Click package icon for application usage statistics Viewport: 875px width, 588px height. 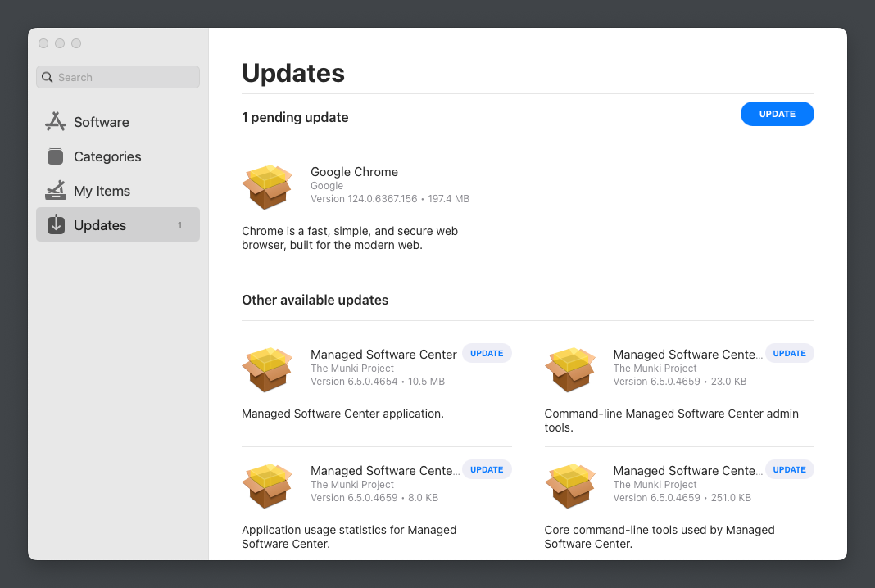[x=267, y=486]
